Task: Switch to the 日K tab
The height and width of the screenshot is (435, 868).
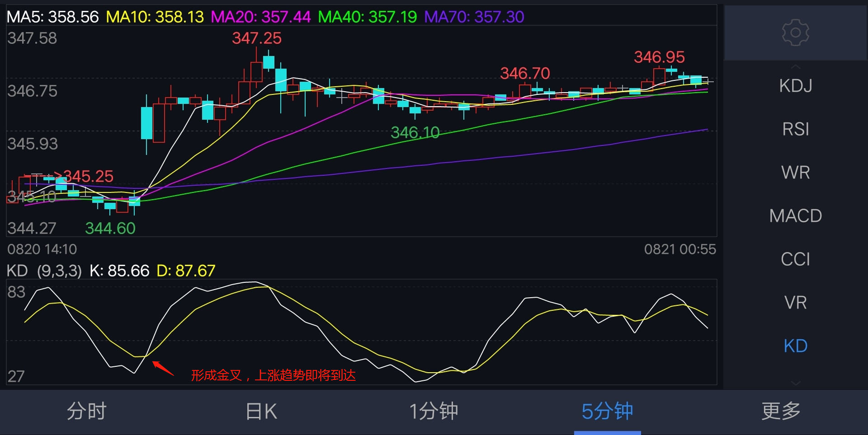Action: pyautogui.click(x=260, y=412)
